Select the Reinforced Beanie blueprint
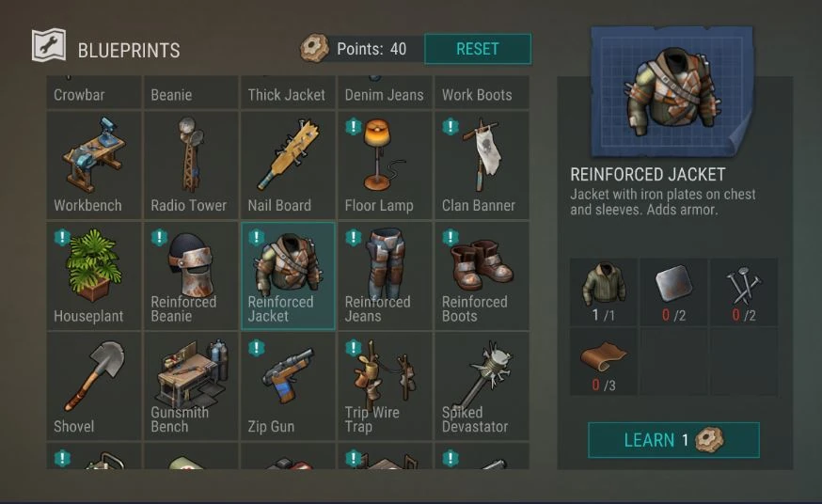 tap(191, 276)
